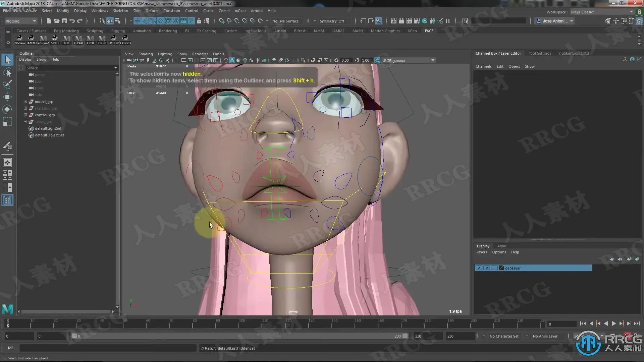Screen dimensions: 644x362
Task: Open the Skeleton menu
Action: point(120,11)
